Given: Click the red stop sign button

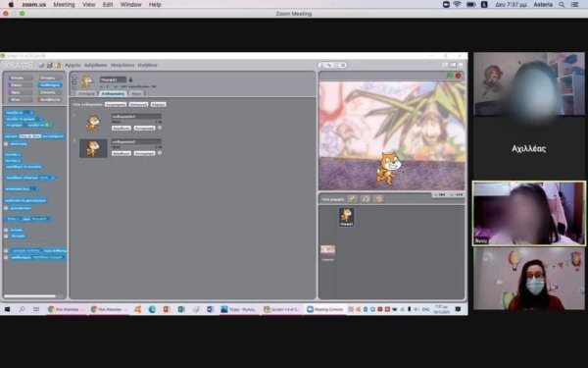Looking at the screenshot, I should point(458,76).
